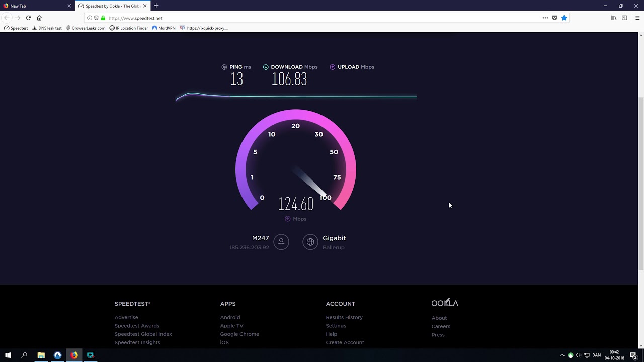Open a new tab with plus button

(x=156, y=6)
